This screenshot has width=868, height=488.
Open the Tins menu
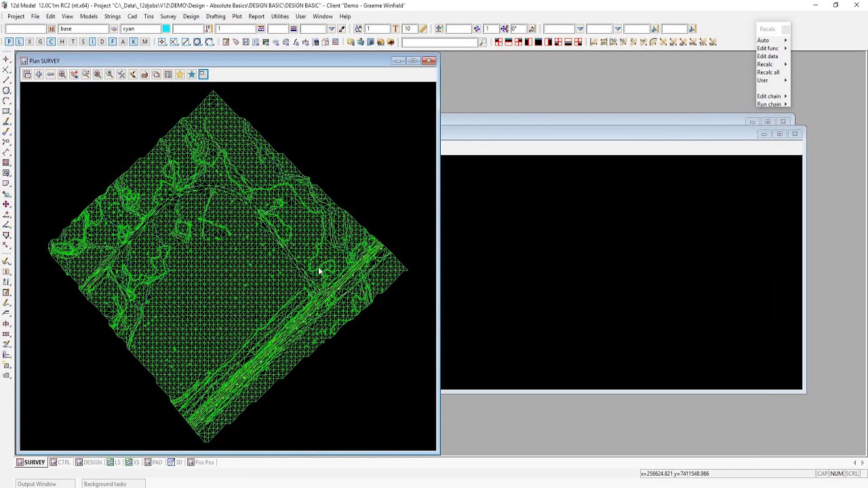149,16
